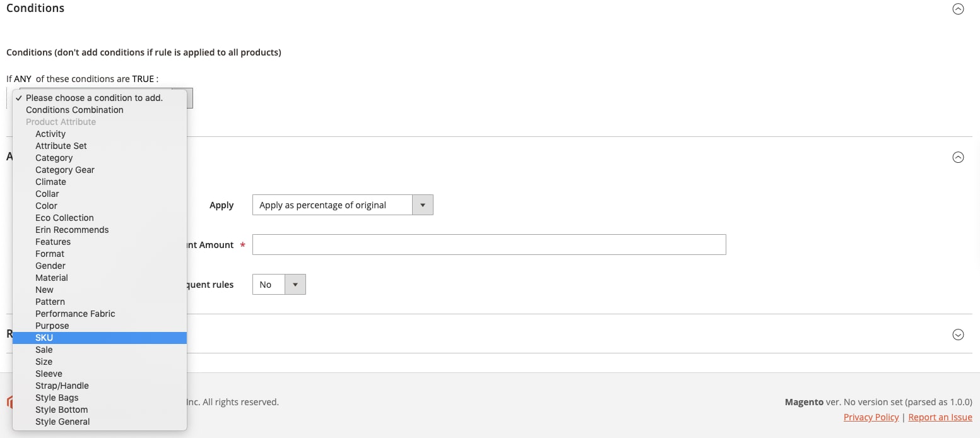Open the subsequent rules No dropdown
The image size is (980, 438).
pyautogui.click(x=279, y=285)
